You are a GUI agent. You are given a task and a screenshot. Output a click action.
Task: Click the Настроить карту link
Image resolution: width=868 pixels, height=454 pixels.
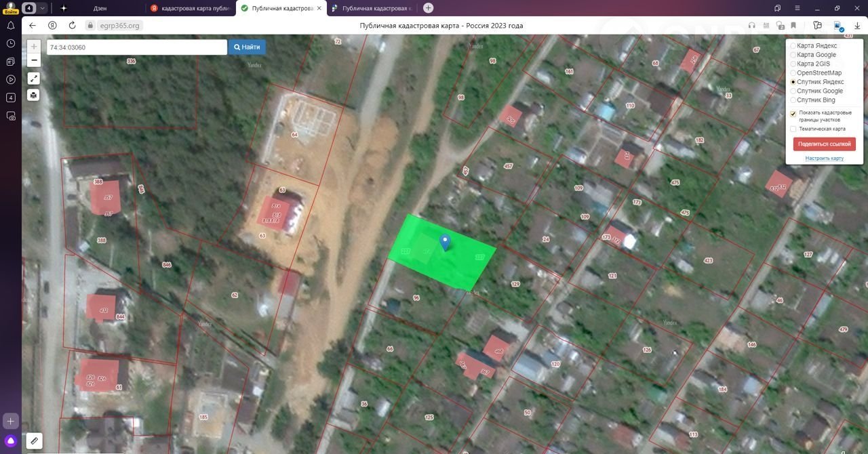[x=824, y=159]
